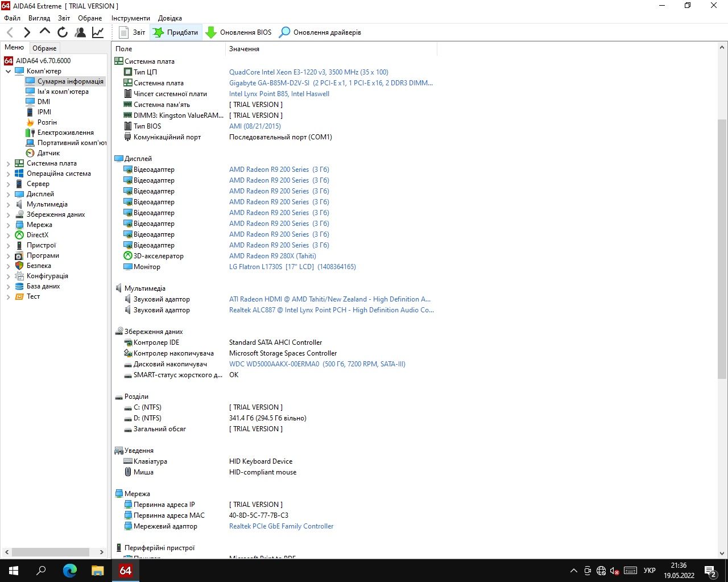Open the Довідка menu
Screen dimensions: 728x582
(170, 18)
